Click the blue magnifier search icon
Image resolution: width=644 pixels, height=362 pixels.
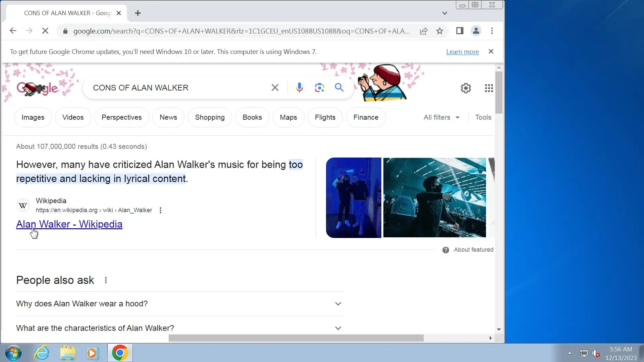(x=339, y=87)
